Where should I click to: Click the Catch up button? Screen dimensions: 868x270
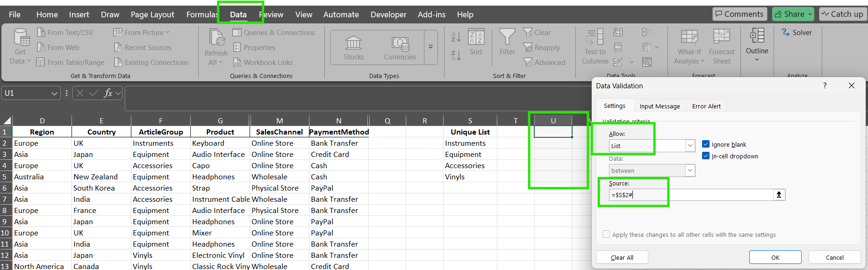pyautogui.click(x=842, y=14)
